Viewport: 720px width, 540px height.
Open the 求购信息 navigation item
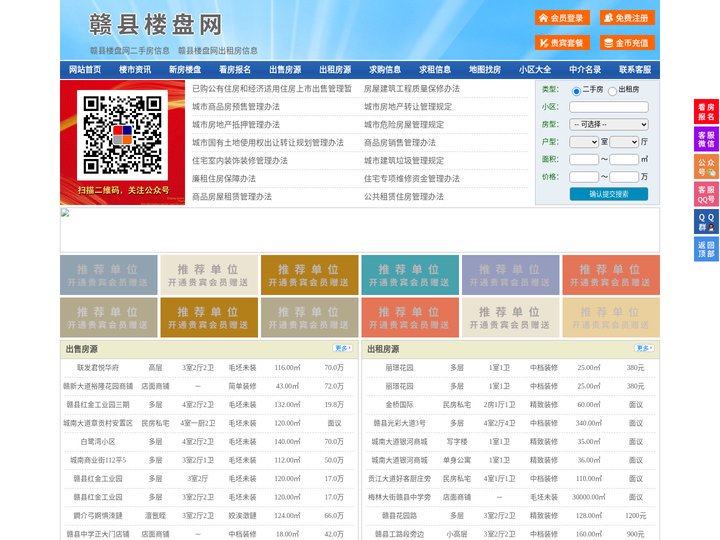pos(385,70)
